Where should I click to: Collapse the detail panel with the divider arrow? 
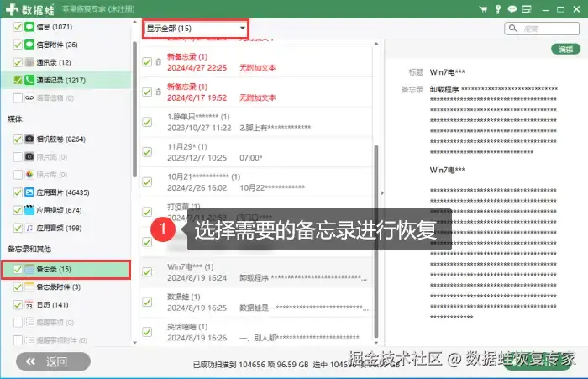click(x=382, y=193)
